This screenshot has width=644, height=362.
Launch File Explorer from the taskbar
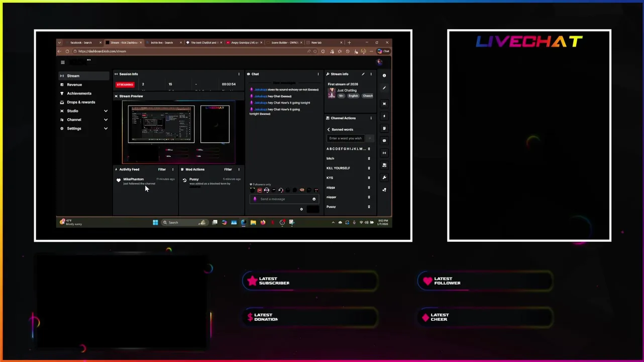point(253,222)
